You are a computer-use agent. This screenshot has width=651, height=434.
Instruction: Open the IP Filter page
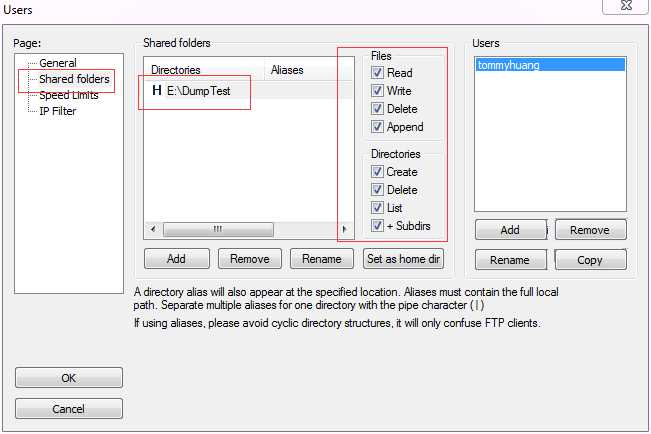58,111
